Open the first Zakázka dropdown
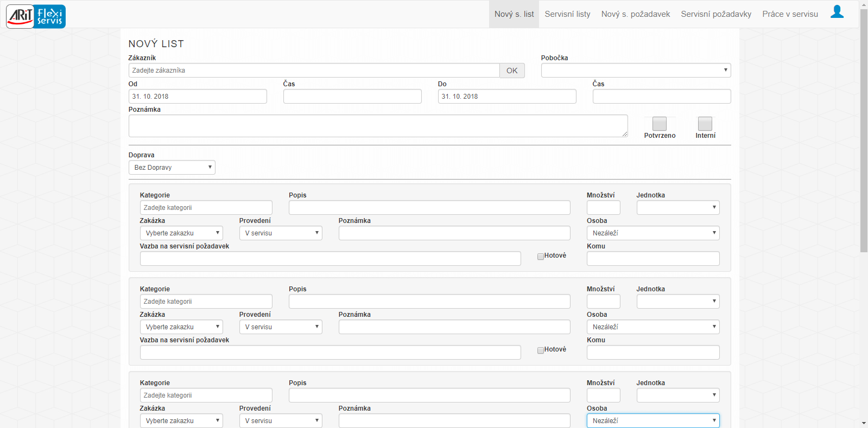Screen dimensions: 868x428 [181, 233]
